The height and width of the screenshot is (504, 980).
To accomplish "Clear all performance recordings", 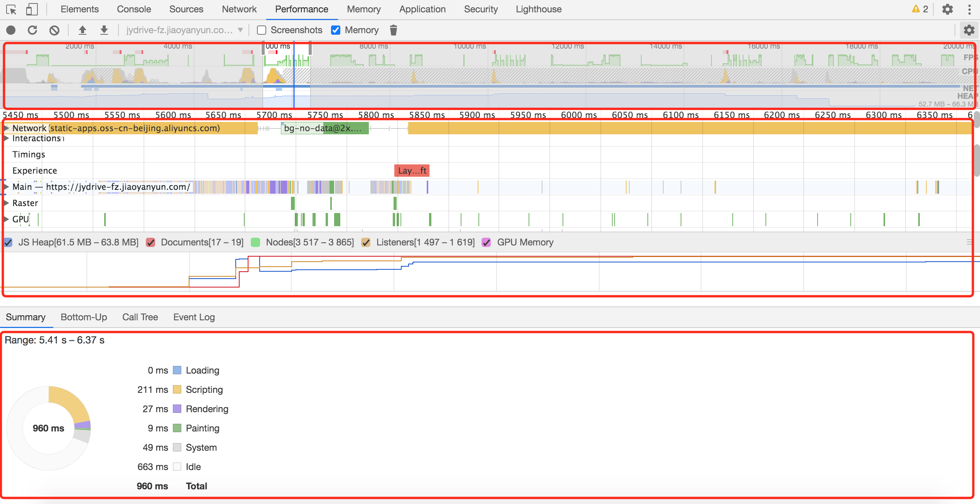I will (54, 30).
